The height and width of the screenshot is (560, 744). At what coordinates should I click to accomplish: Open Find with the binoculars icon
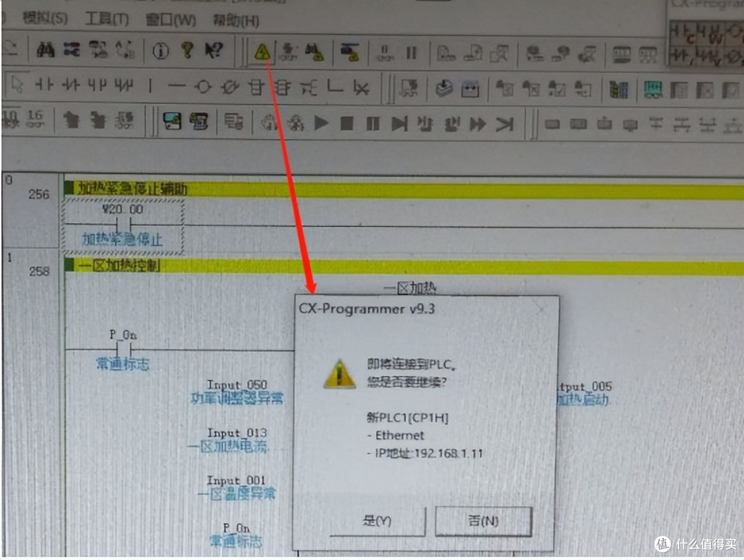[45, 50]
